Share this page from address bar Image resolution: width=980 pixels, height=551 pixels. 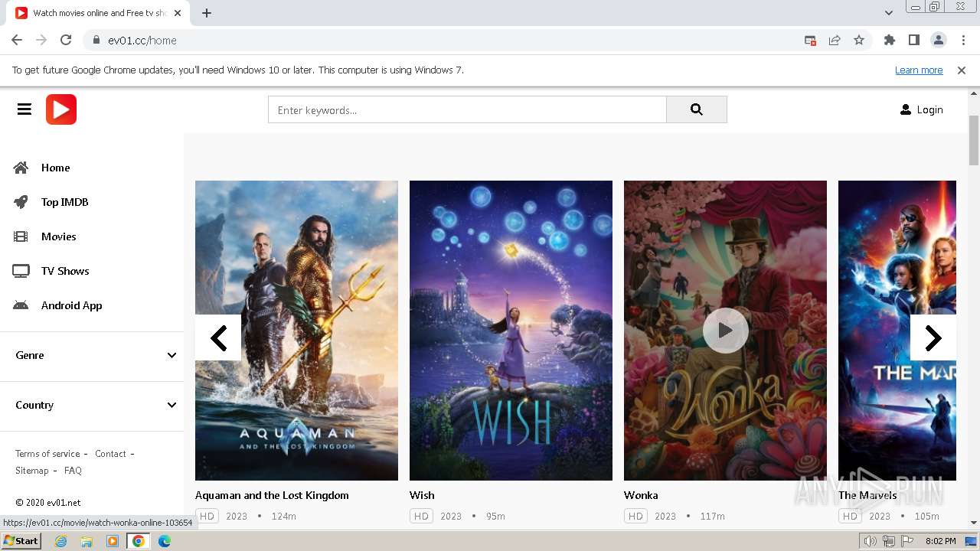[x=835, y=40]
